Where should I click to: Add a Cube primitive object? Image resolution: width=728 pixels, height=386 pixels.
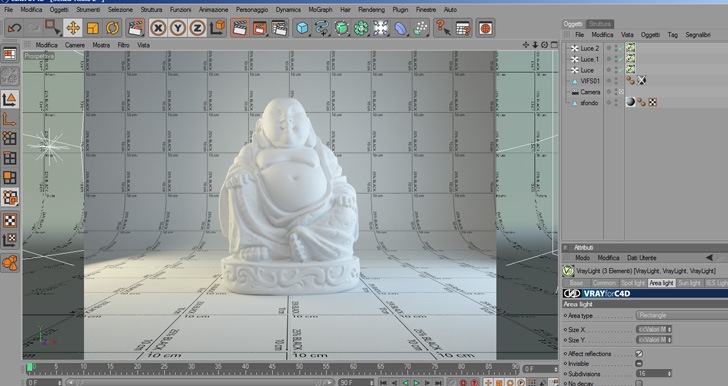click(x=302, y=28)
